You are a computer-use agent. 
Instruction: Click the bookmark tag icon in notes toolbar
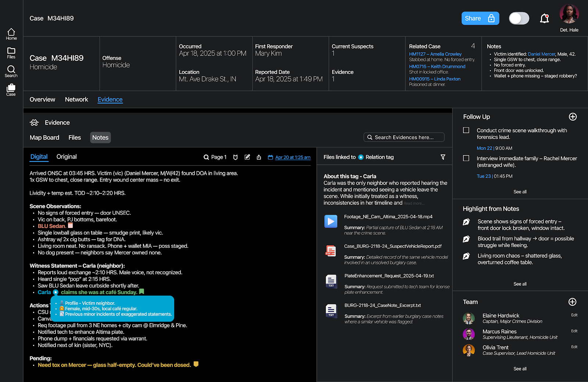click(x=236, y=157)
